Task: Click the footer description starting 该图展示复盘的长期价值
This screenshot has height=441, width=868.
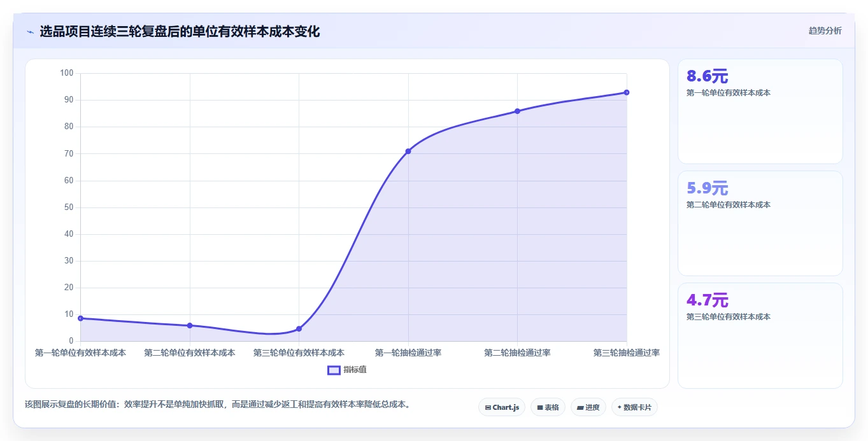Action: pyautogui.click(x=218, y=404)
